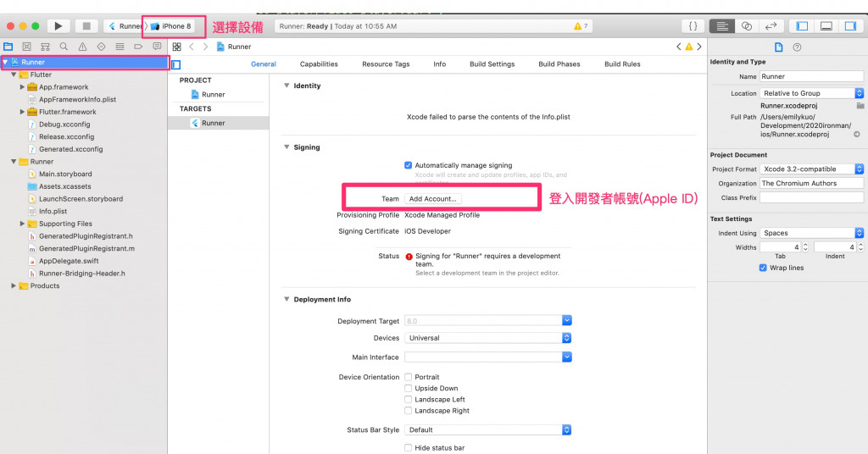868x454 pixels.
Task: Show the Quick Help inspector
Action: (x=797, y=47)
